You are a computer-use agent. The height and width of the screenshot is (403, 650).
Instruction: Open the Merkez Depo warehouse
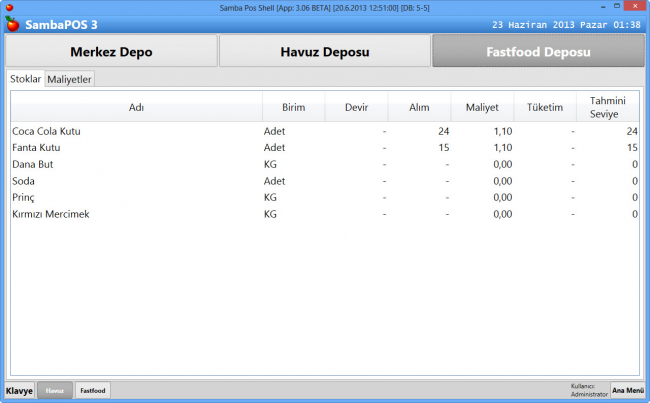pos(111,51)
